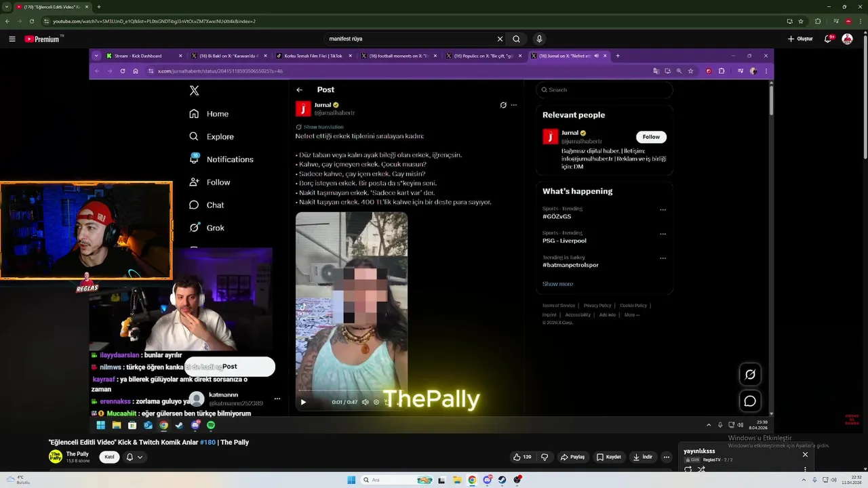Open more options on Jurnal post
This screenshot has width=868, height=488.
pos(514,105)
